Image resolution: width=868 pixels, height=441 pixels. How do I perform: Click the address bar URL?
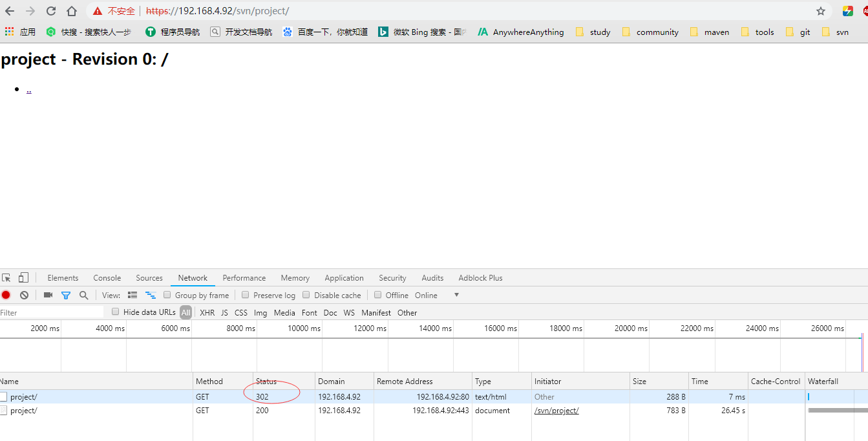(x=218, y=11)
